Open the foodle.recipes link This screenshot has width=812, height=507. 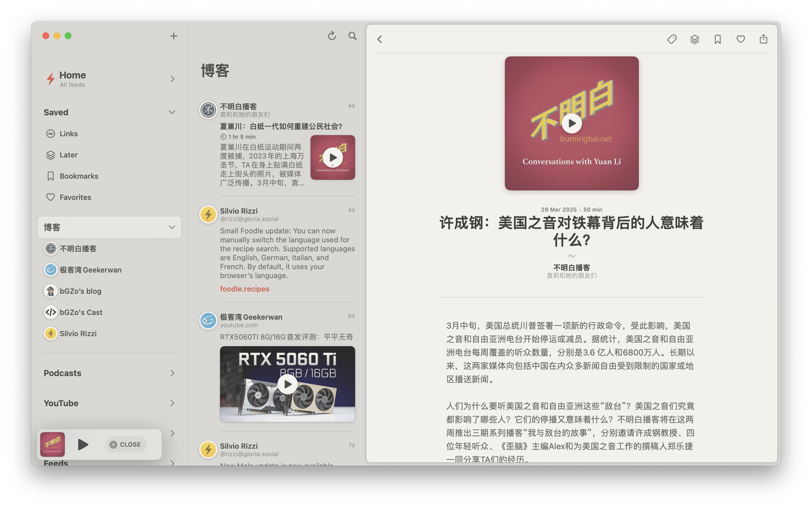click(x=245, y=289)
